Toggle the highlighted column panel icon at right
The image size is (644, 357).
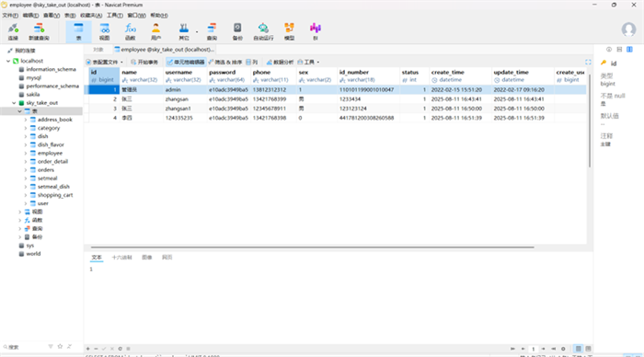pos(629,50)
